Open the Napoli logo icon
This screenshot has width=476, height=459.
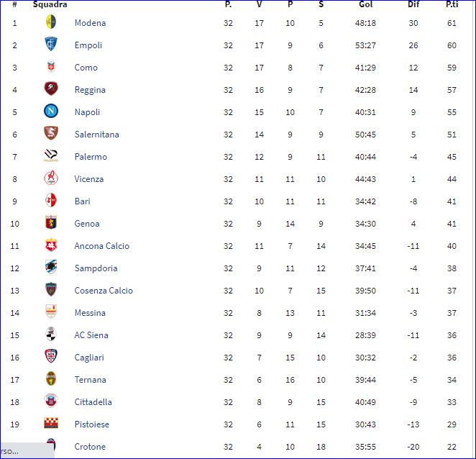[51, 111]
